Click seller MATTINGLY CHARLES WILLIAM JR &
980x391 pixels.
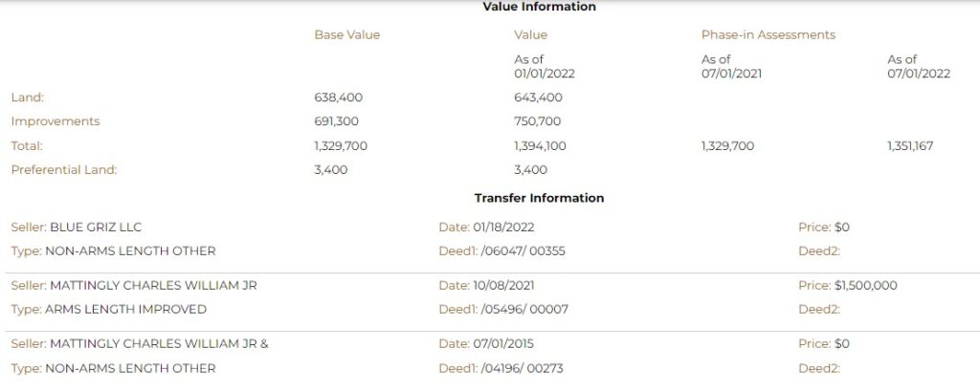click(x=159, y=344)
